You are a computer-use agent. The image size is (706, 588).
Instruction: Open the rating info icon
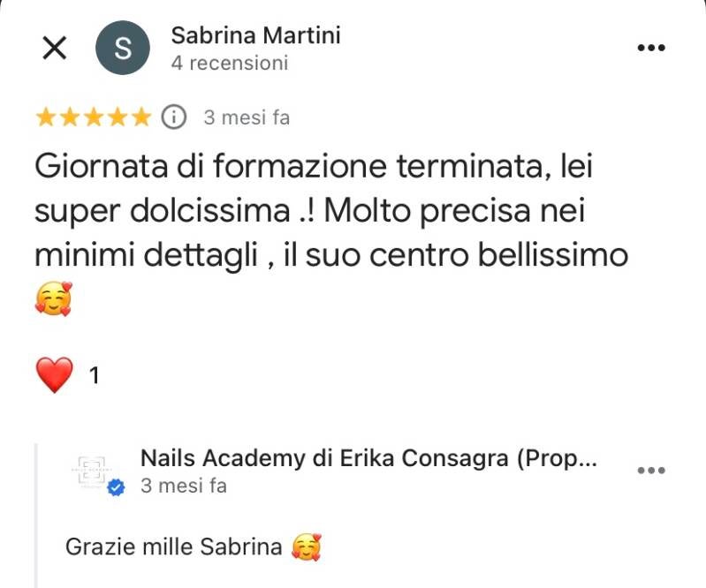click(x=174, y=117)
